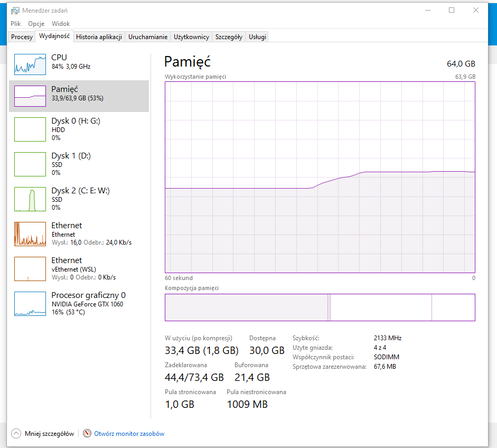
Task: Open the Opcje menu
Action: click(x=36, y=24)
